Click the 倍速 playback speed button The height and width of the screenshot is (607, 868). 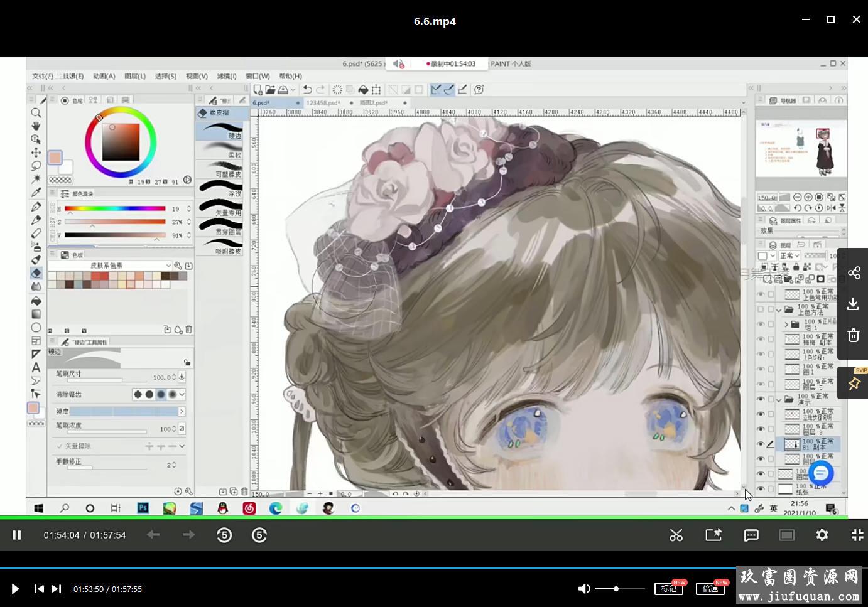point(710,588)
